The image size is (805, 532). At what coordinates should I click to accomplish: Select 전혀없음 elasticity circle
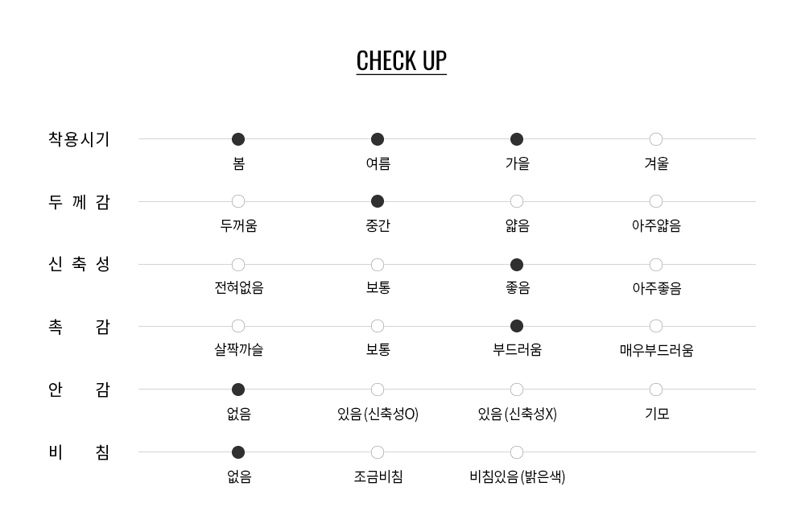pyautogui.click(x=238, y=265)
